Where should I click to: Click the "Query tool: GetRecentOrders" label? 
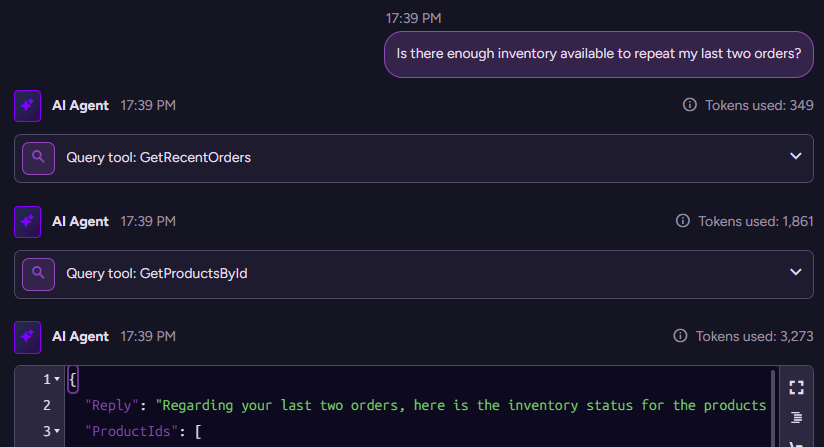[158, 158]
